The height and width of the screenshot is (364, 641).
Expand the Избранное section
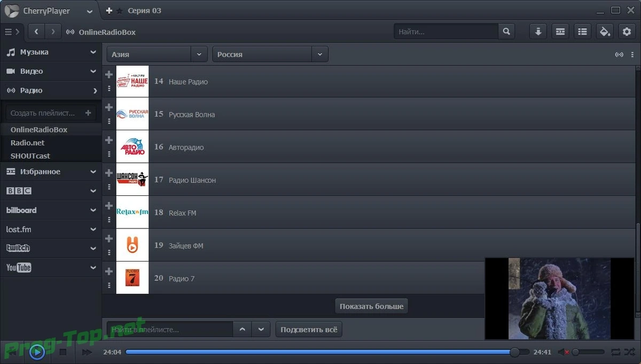point(51,172)
